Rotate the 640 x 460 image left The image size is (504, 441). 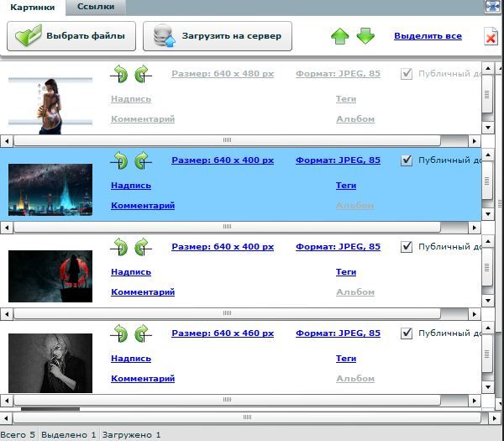coord(119,333)
